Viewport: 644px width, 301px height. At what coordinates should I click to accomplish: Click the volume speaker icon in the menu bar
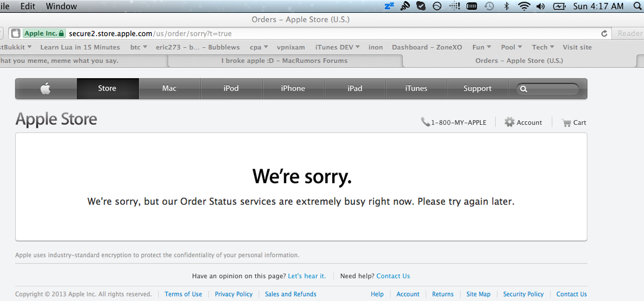541,6
